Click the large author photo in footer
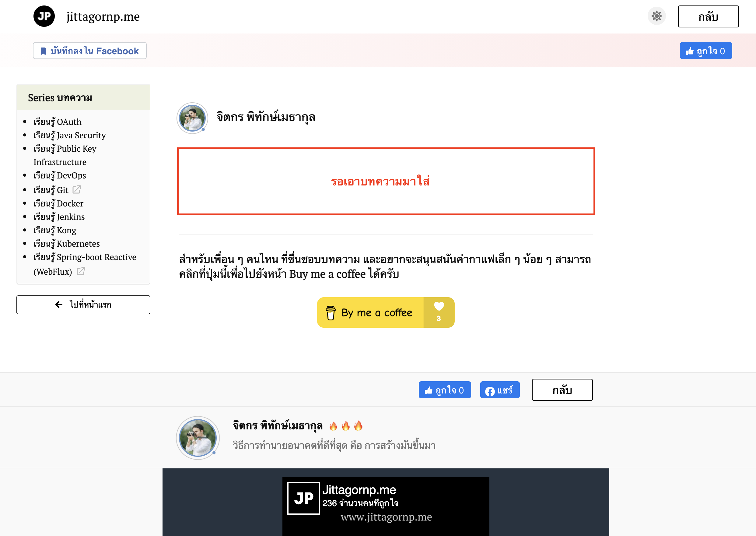This screenshot has width=756, height=536. (198, 438)
